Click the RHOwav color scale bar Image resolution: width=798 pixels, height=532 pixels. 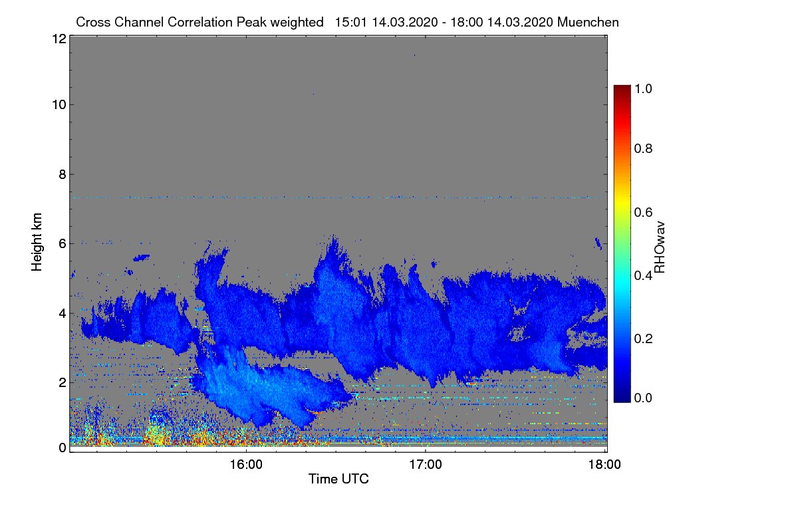tap(621, 243)
